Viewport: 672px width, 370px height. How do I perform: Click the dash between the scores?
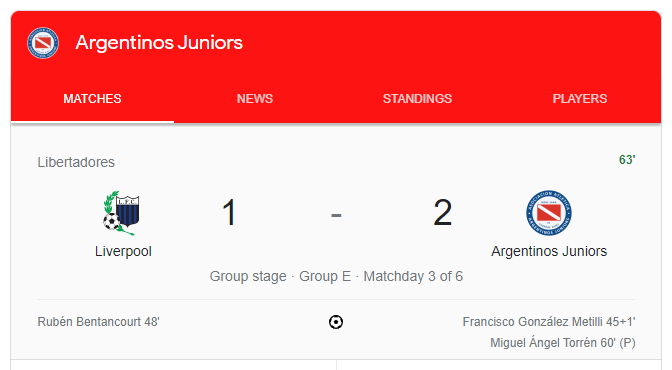tap(336, 214)
